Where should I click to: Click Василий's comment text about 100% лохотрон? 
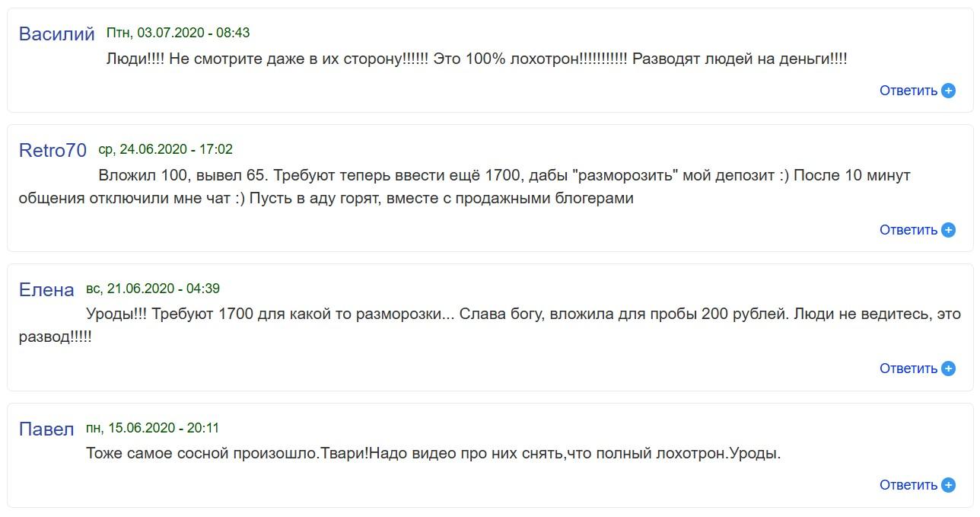click(x=476, y=59)
